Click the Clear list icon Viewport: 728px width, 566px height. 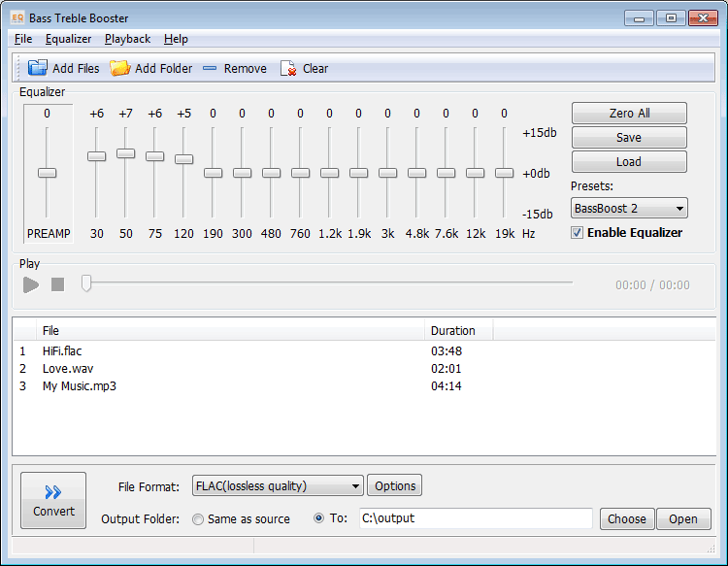click(288, 68)
